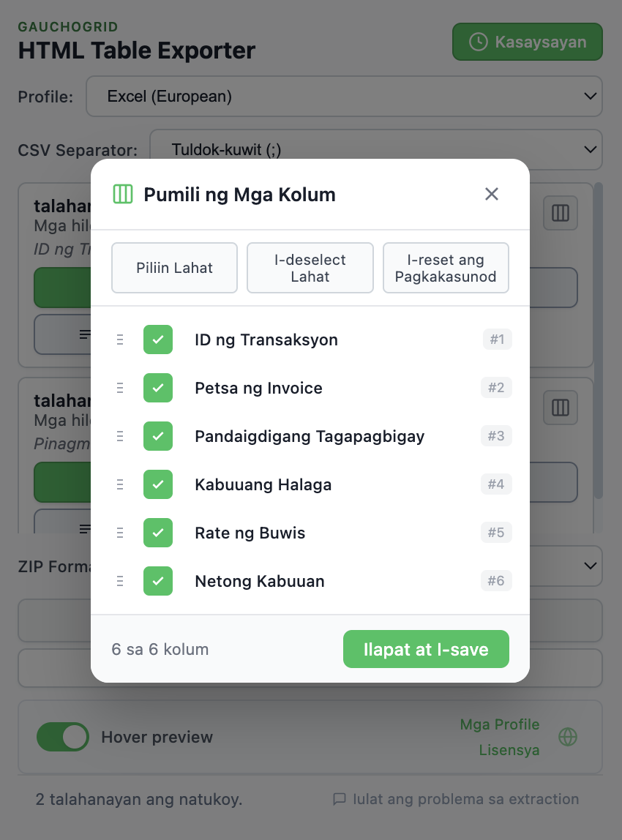622x840 pixels.
Task: Open the Profile dropdown showing Excel (European)
Action: pos(344,96)
